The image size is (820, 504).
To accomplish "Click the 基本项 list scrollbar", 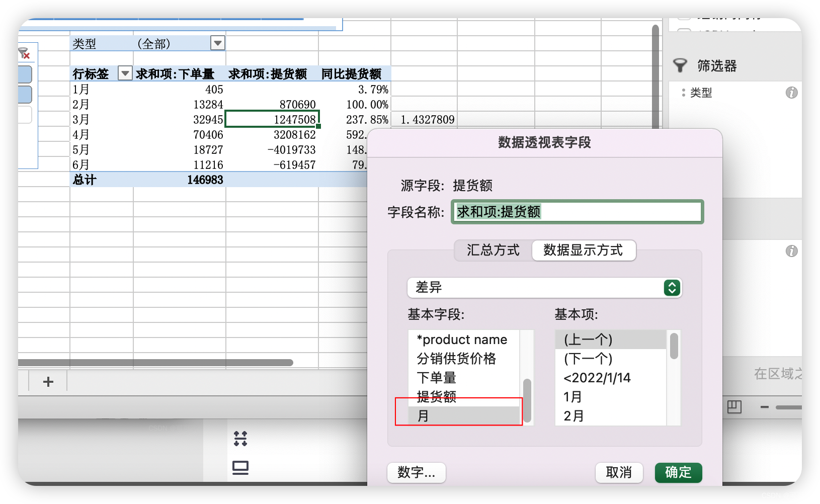I will point(674,346).
